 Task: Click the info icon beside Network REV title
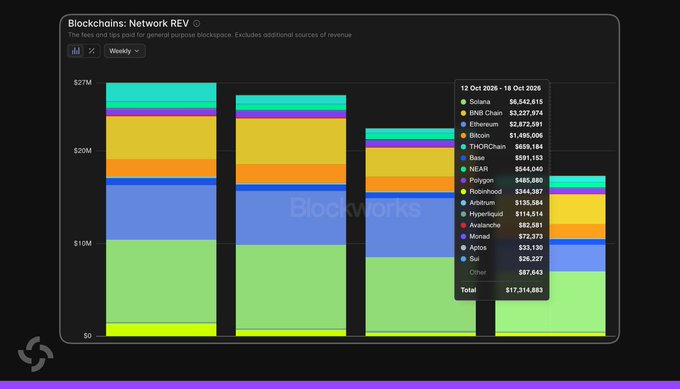tap(196, 23)
